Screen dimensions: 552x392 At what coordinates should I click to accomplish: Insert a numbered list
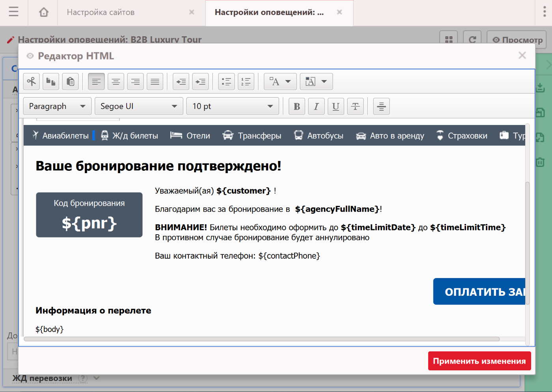click(x=246, y=82)
